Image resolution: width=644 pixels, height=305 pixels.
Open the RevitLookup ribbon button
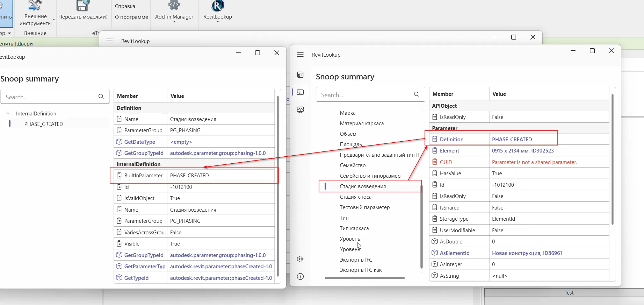coord(217,10)
